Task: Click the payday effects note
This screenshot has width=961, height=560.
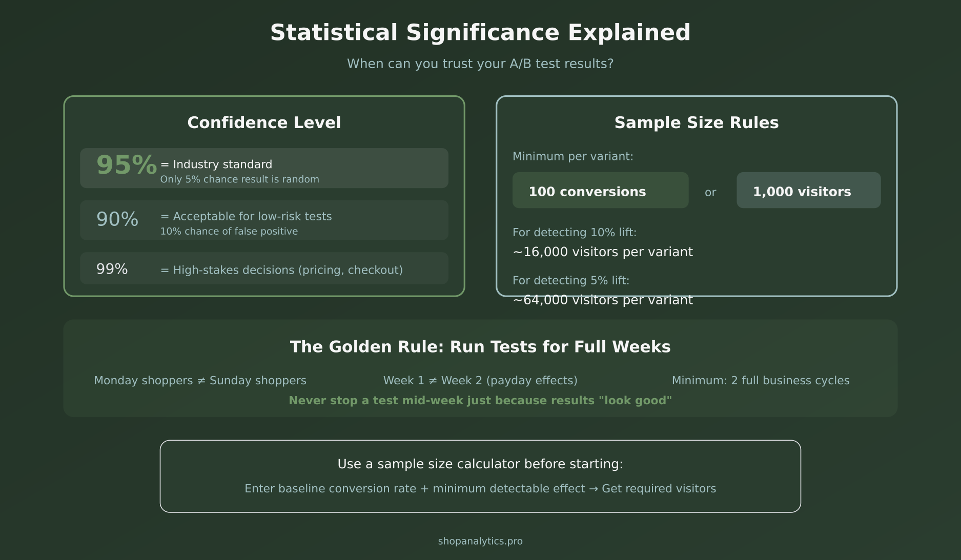Action: pos(481,380)
